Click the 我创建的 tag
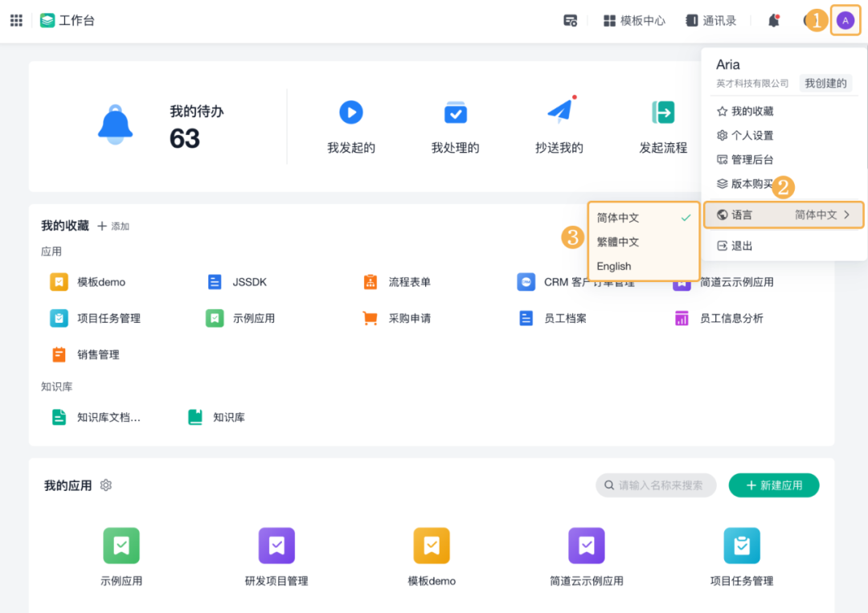The image size is (868, 613). click(x=825, y=83)
